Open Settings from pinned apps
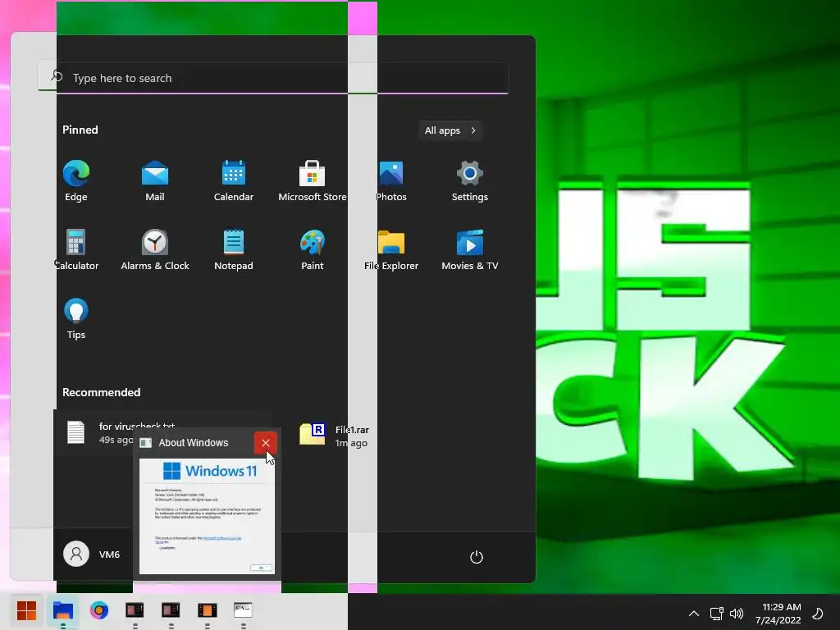Viewport: 840px width, 630px height. tap(470, 181)
